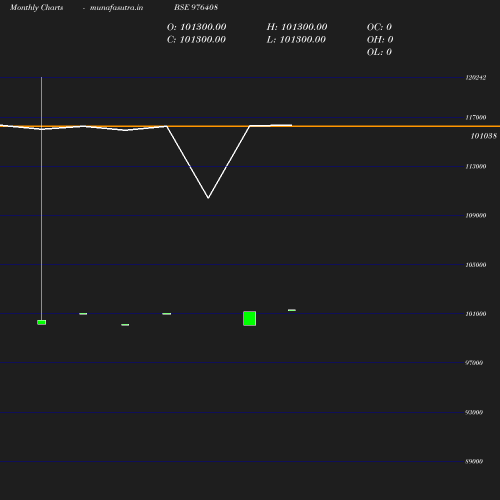
Task: Click the last small green candle on the right
Action: click(292, 310)
